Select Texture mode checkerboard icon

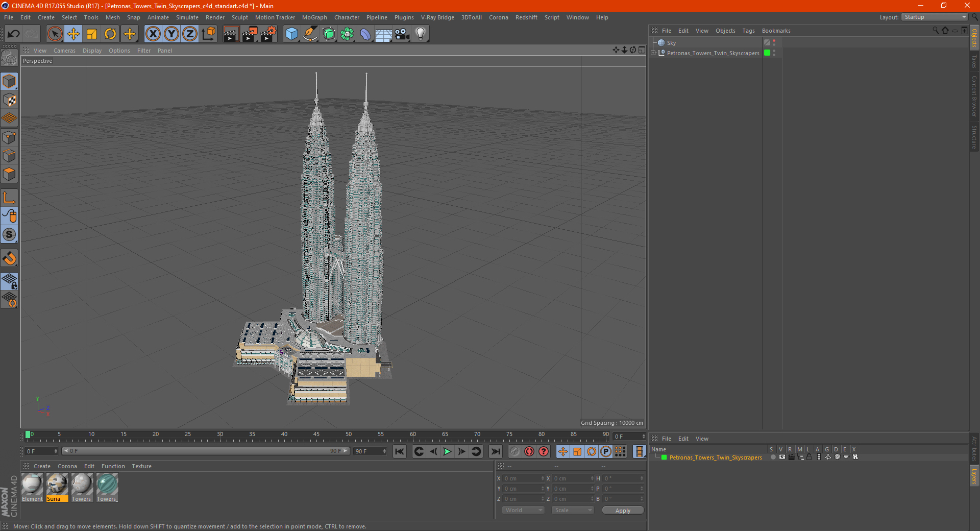pos(9,100)
